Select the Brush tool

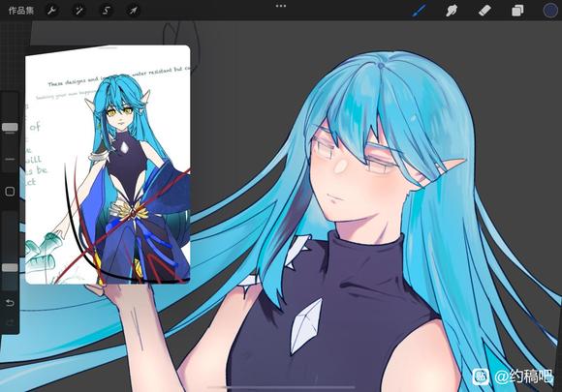(x=419, y=11)
